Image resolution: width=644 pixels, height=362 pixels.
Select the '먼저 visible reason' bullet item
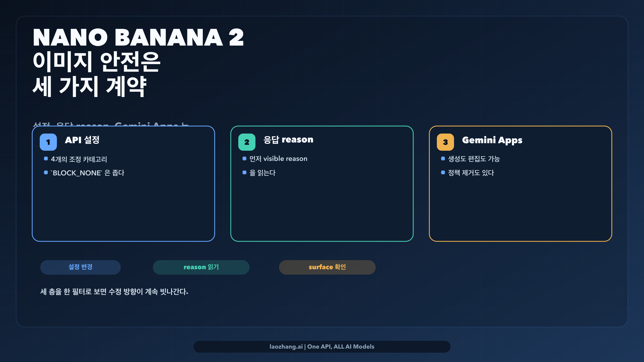[278, 159]
